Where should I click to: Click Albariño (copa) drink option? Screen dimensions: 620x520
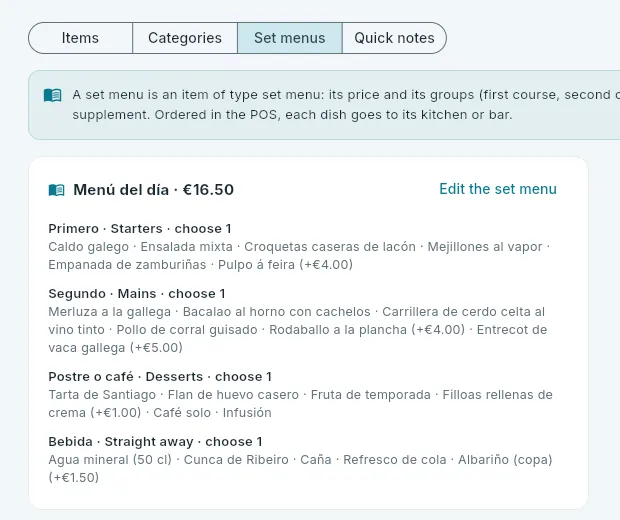pyautogui.click(x=505, y=459)
